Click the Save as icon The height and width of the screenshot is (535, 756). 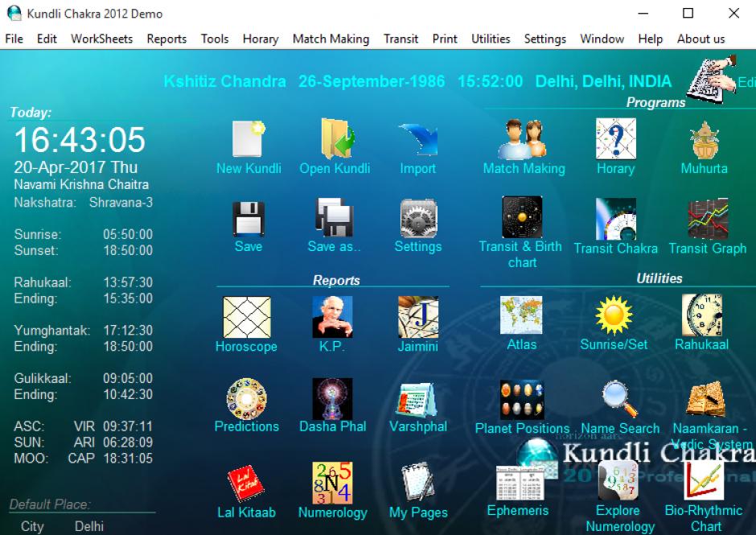[x=334, y=217]
